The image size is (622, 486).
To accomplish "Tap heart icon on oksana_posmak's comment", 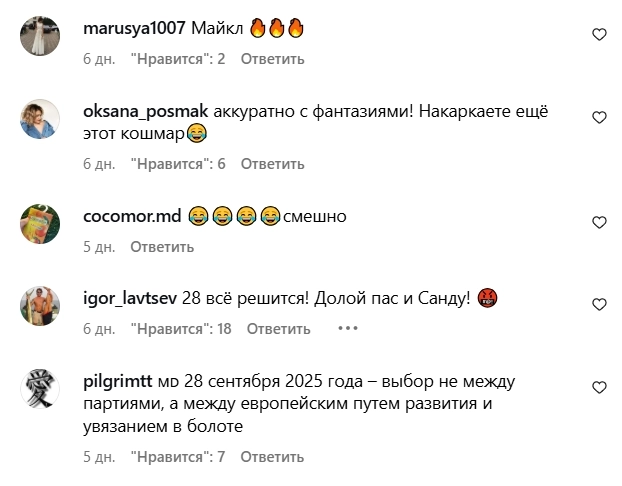I will (599, 117).
